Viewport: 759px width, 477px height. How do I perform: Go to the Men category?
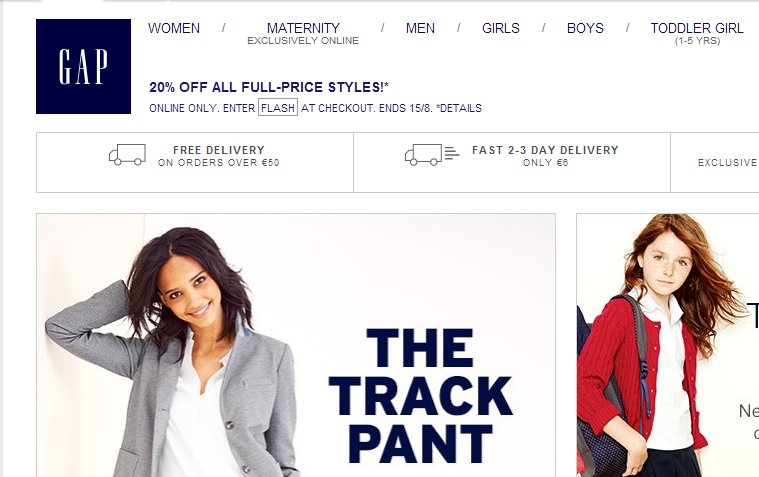(420, 28)
